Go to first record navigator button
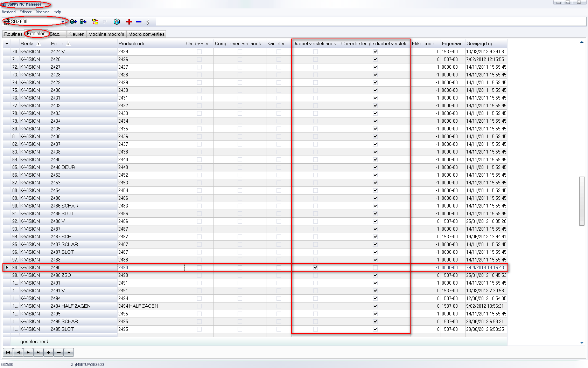This screenshot has width=588, height=368. (8, 352)
